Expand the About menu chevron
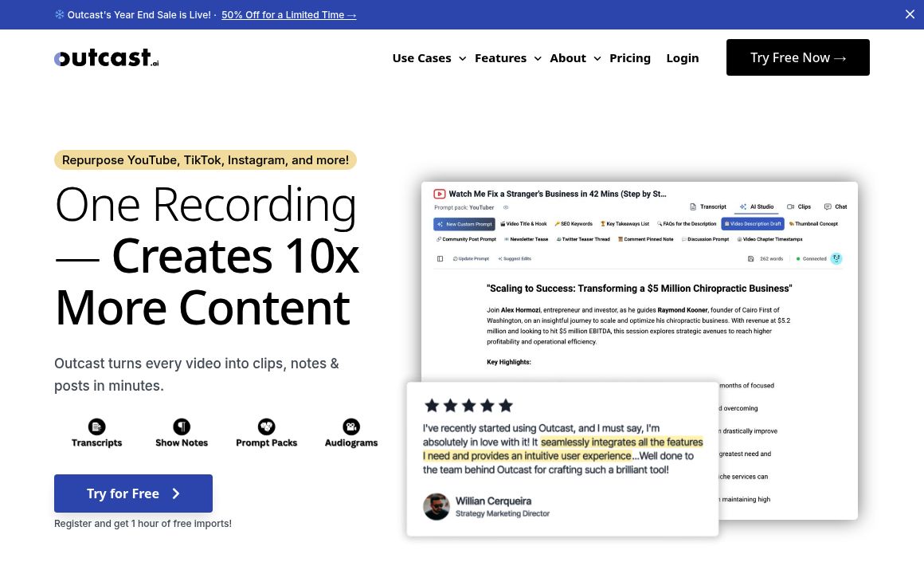 pos(597,58)
